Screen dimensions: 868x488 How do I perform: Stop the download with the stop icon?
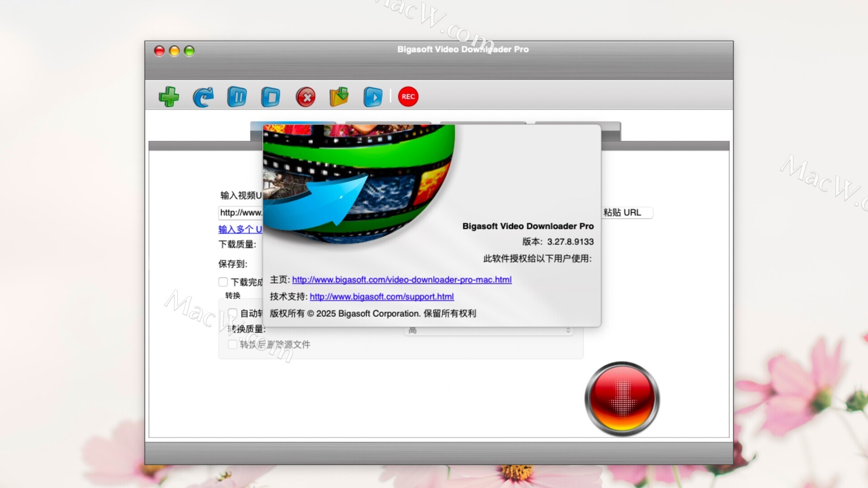(x=271, y=97)
